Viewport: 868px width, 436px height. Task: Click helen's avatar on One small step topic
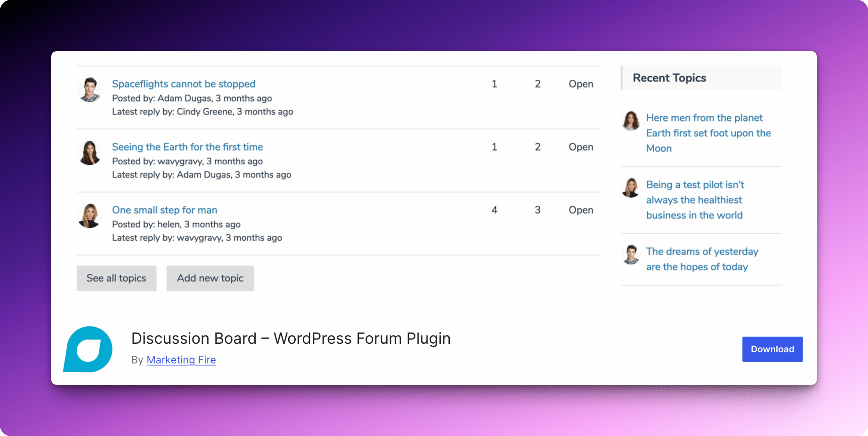89,215
